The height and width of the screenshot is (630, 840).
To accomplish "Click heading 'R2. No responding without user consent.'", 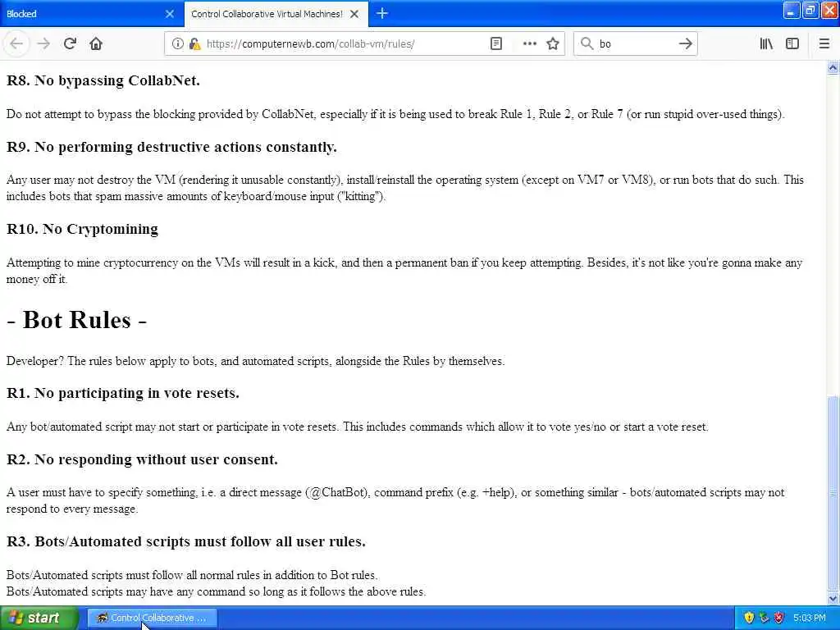I will tap(142, 459).
